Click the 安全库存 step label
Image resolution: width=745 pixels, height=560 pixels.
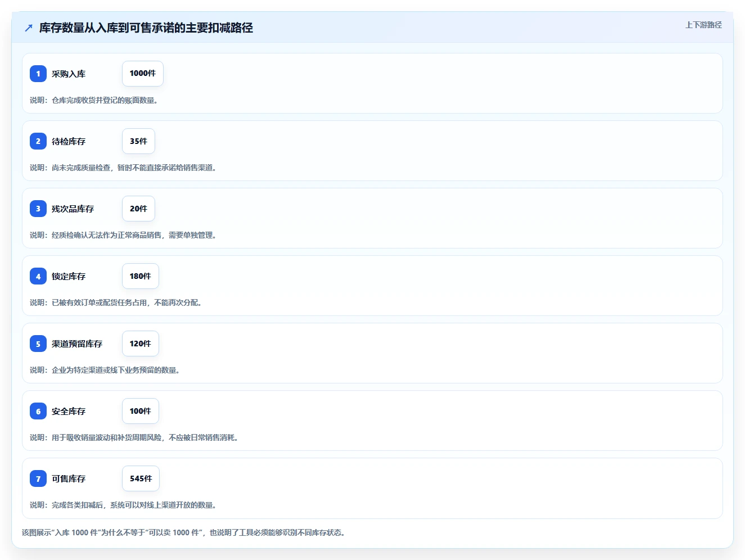(x=69, y=411)
